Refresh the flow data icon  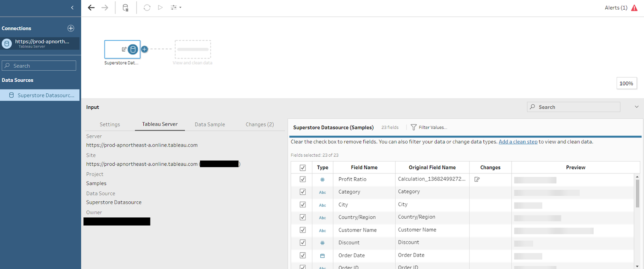(x=147, y=8)
